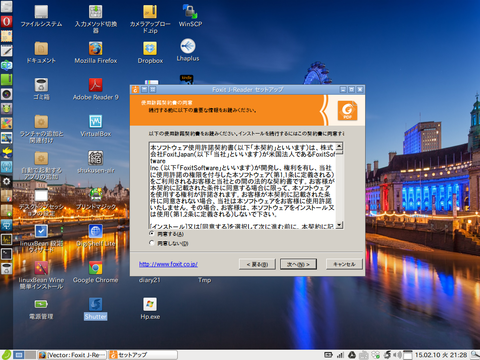This screenshot has width=480, height=360.
Task: Click the license text scroll-up arrow
Action: (339, 146)
